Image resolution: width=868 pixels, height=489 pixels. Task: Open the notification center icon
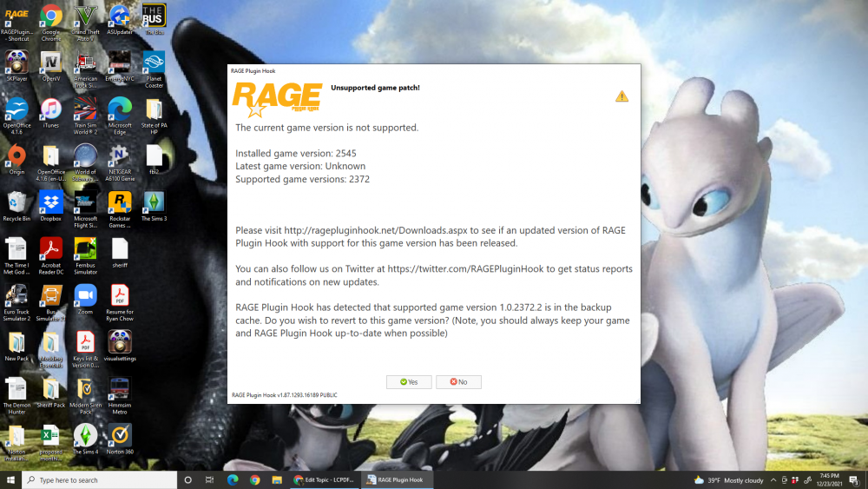tap(854, 480)
